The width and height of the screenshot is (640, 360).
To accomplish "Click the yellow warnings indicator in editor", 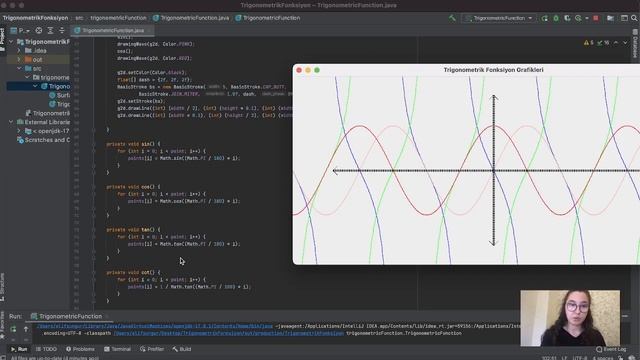I will click(x=589, y=42).
